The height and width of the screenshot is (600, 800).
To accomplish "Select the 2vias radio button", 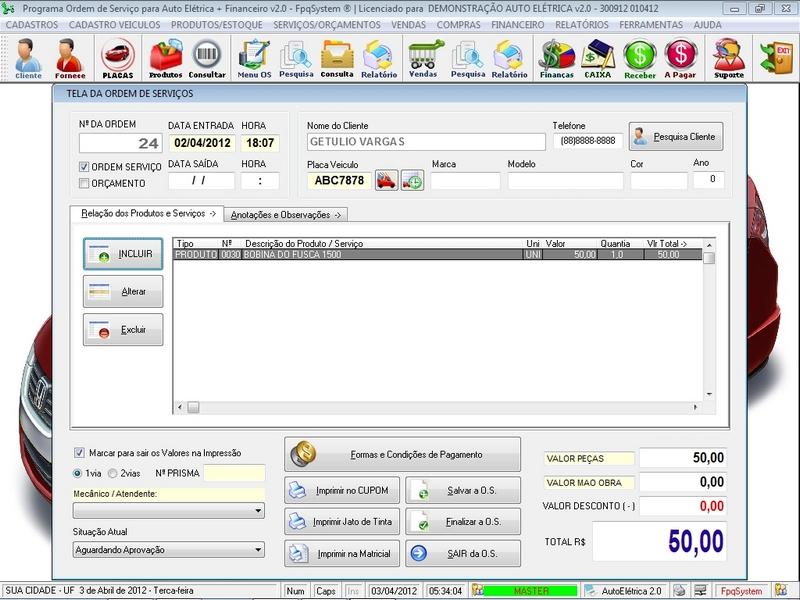I will (x=113, y=473).
